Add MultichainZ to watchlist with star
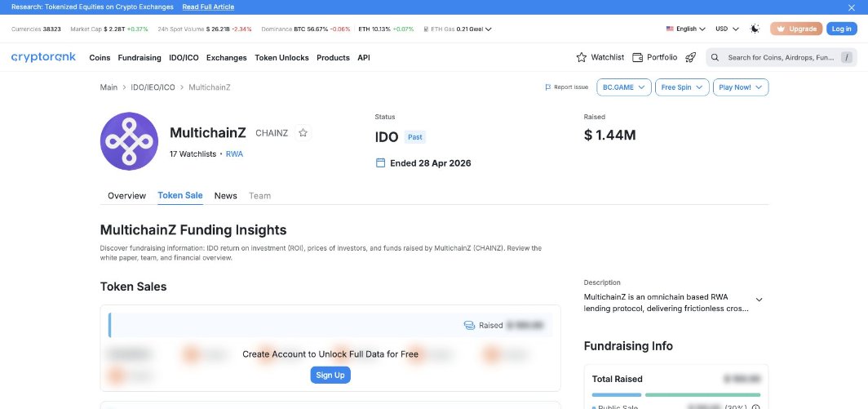The image size is (868, 409). pyautogui.click(x=303, y=133)
